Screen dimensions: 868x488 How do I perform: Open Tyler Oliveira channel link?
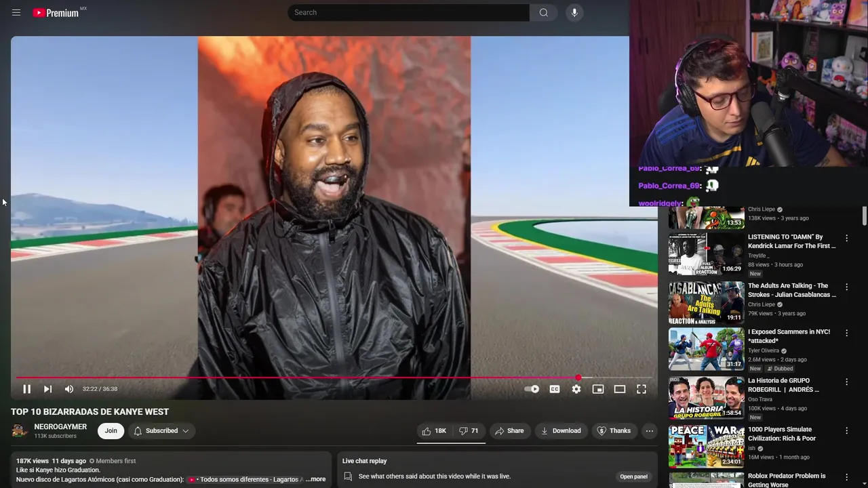point(764,350)
